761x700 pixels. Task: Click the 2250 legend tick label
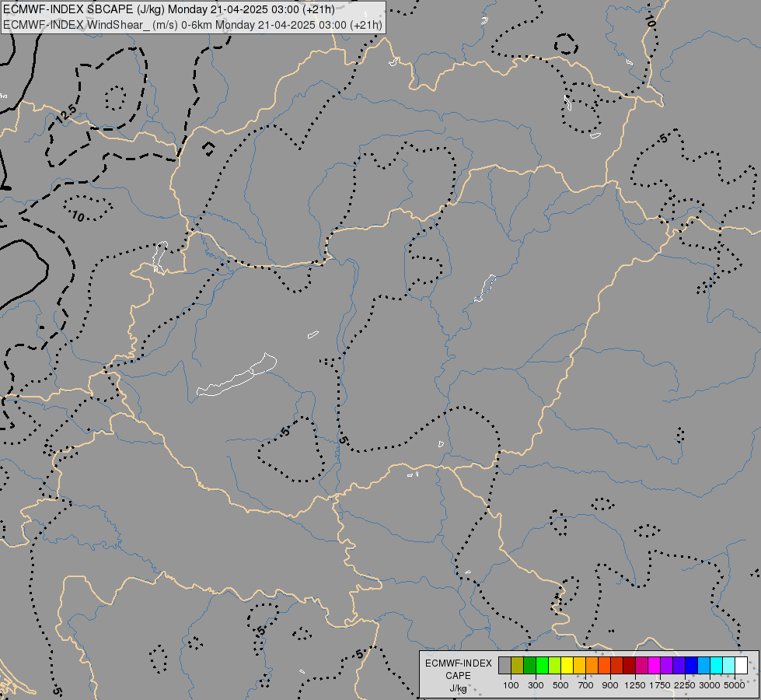click(x=684, y=685)
